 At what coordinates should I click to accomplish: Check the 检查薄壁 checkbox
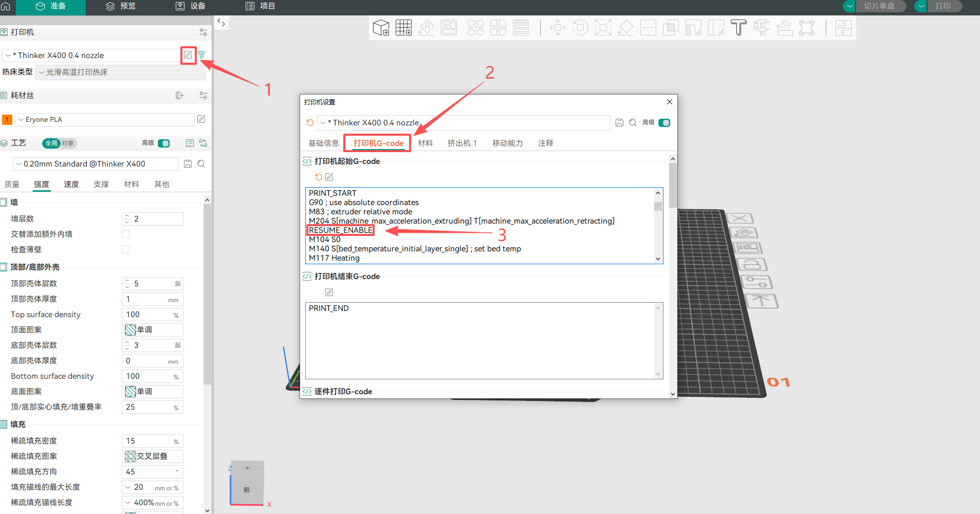[125, 250]
